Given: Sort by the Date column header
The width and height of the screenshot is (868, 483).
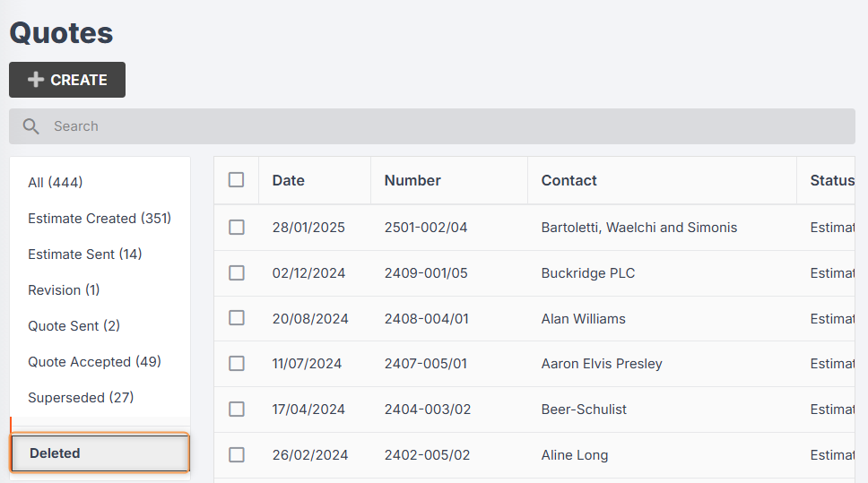Looking at the screenshot, I should tap(289, 180).
